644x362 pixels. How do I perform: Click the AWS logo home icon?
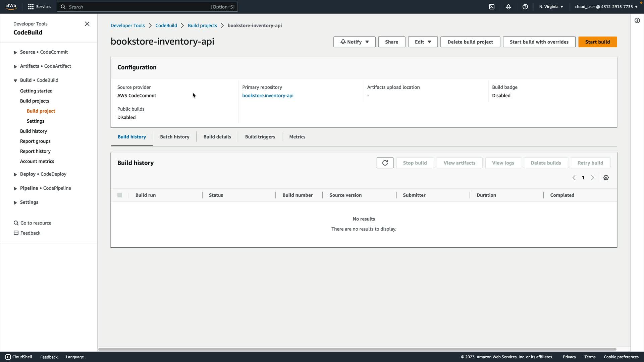[11, 7]
